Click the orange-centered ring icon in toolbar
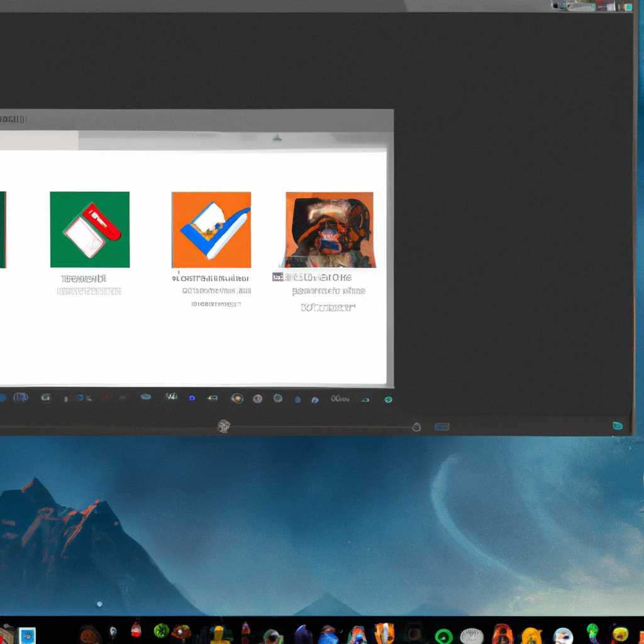The width and height of the screenshot is (644, 644). pyautogui.click(x=237, y=398)
